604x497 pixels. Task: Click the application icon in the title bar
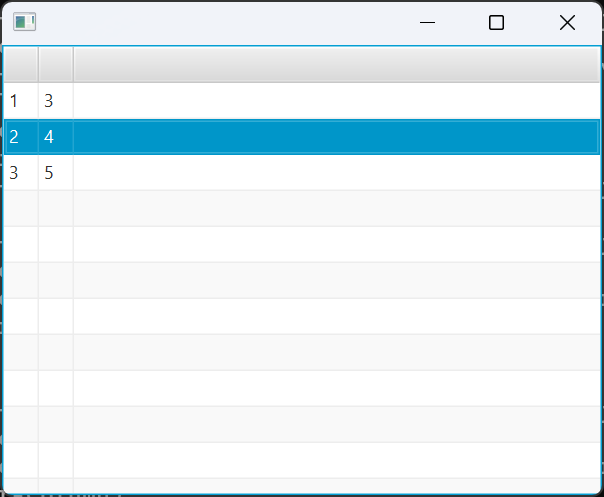(25, 23)
